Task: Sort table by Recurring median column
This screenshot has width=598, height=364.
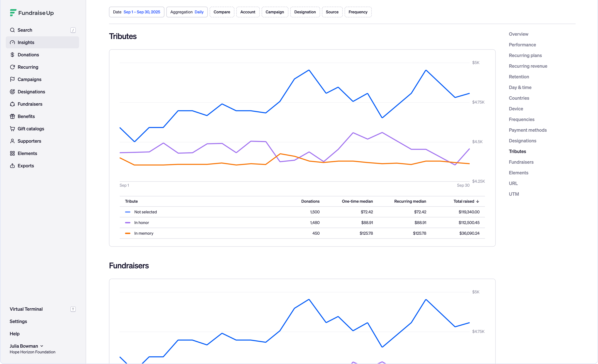Action: (x=410, y=201)
